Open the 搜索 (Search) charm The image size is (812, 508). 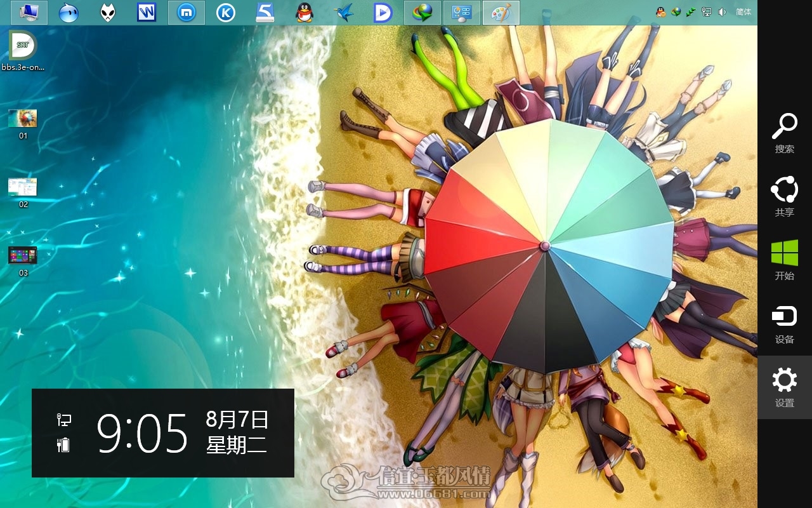(784, 133)
